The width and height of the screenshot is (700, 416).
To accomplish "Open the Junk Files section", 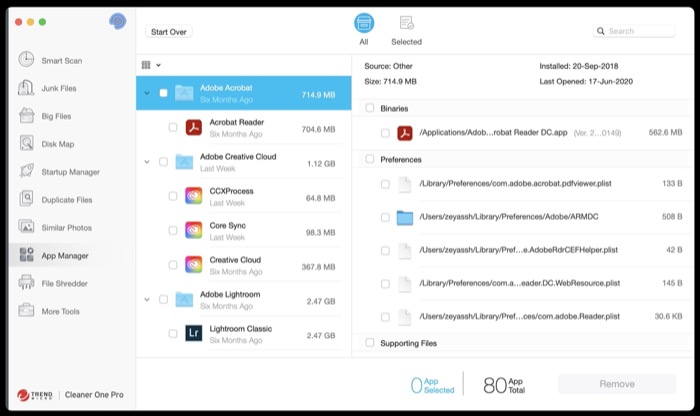I will (59, 88).
